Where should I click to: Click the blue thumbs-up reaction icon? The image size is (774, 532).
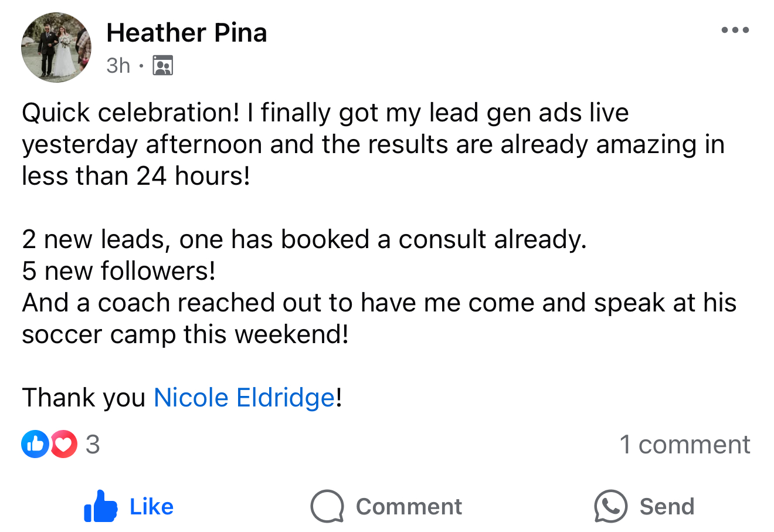35,444
